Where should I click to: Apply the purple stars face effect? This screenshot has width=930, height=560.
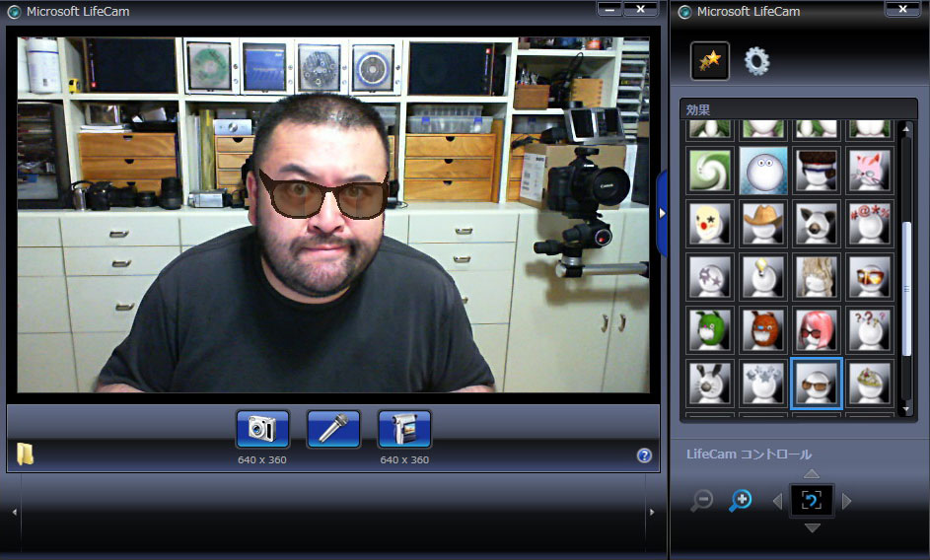(x=710, y=277)
